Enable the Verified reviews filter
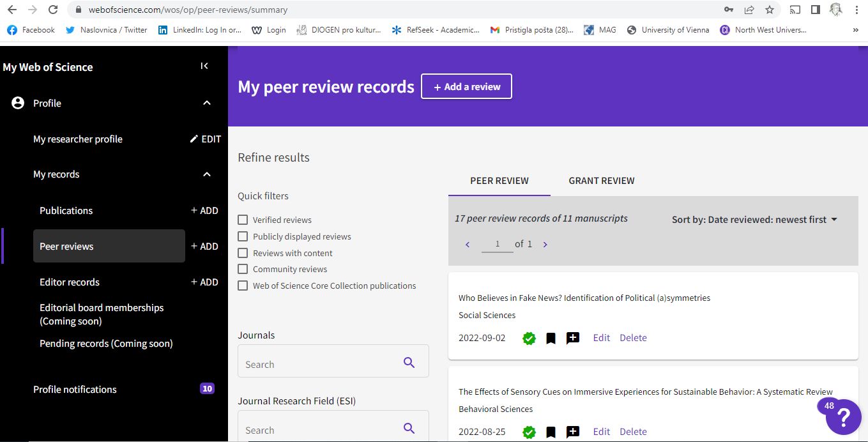The image size is (868, 442). click(243, 220)
